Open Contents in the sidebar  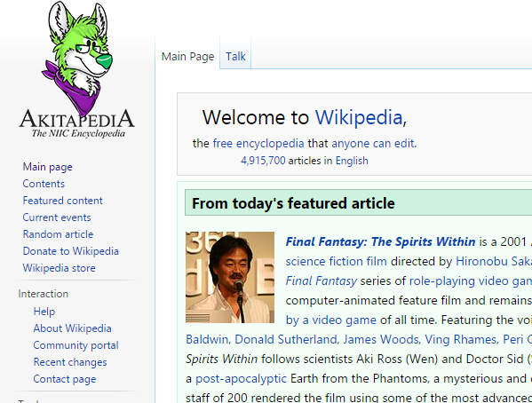pos(44,184)
